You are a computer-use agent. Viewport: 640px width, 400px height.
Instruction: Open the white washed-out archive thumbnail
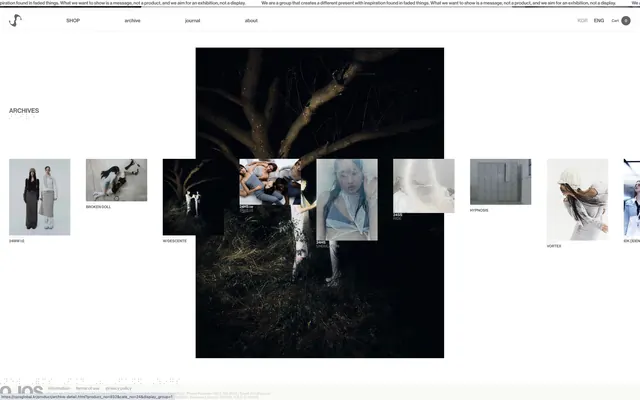click(x=424, y=186)
